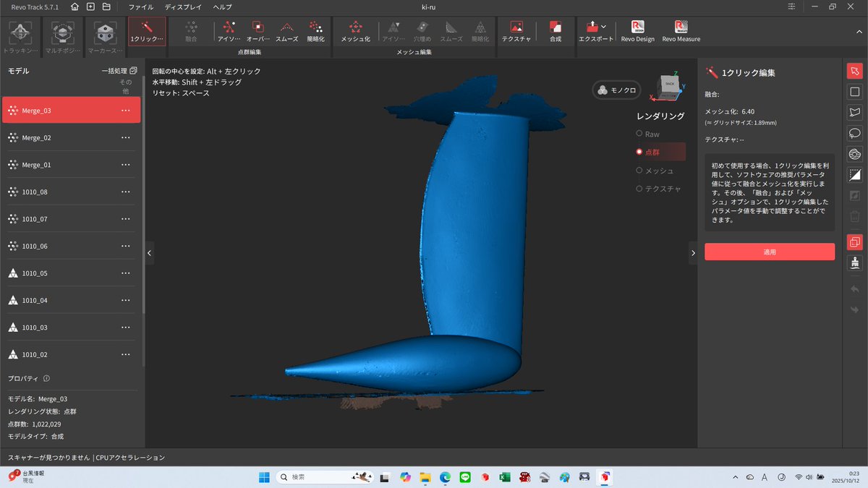Image resolution: width=868 pixels, height=488 pixels.
Task: Open options menu for 1010_08
Action: point(126,192)
